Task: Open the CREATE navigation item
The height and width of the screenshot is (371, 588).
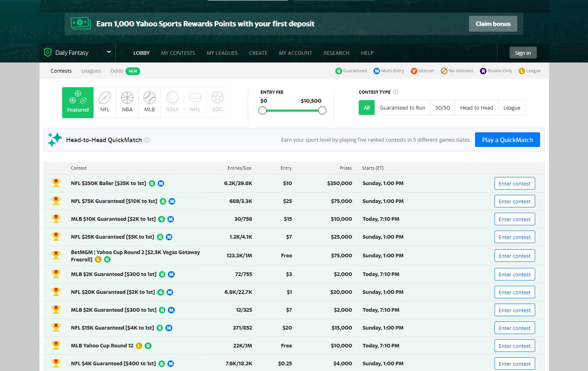Action: 258,53
